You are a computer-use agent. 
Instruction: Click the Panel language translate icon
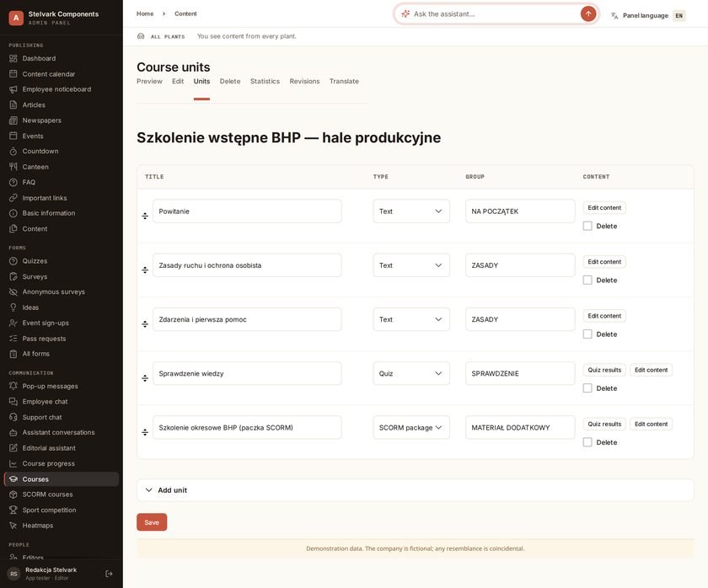coord(614,15)
